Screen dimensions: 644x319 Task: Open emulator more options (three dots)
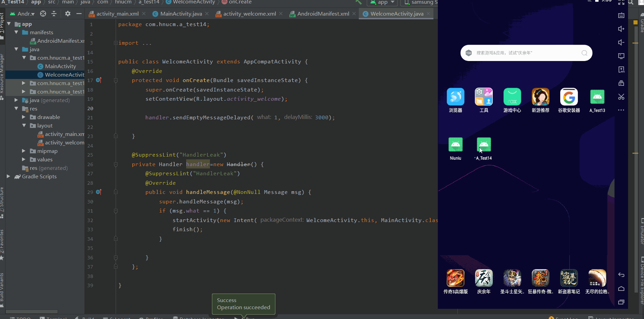(x=621, y=110)
